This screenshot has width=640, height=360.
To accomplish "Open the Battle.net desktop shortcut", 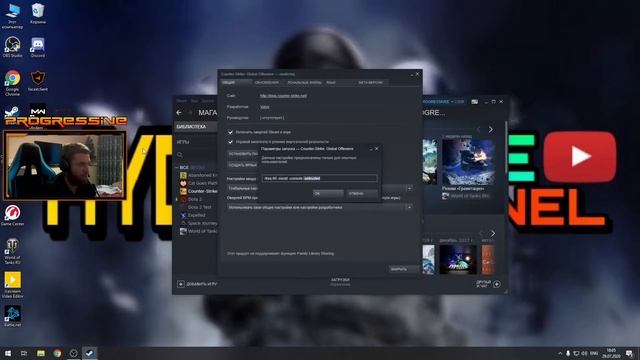I will [x=12, y=316].
